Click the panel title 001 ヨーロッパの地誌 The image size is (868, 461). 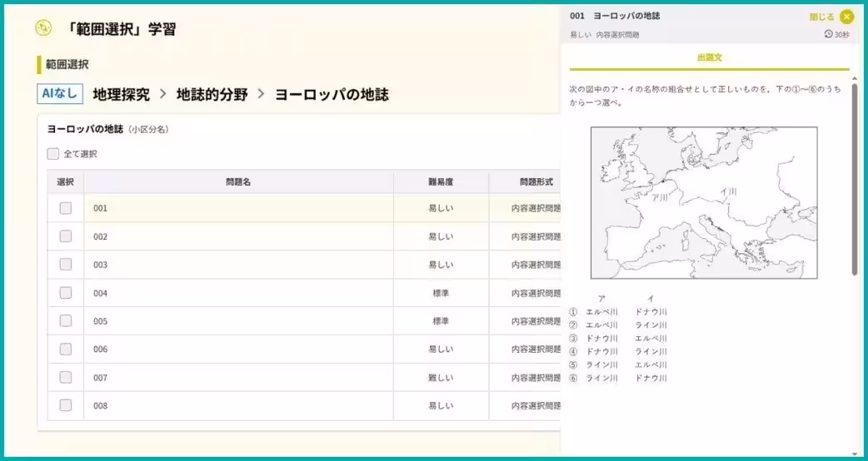click(x=615, y=16)
